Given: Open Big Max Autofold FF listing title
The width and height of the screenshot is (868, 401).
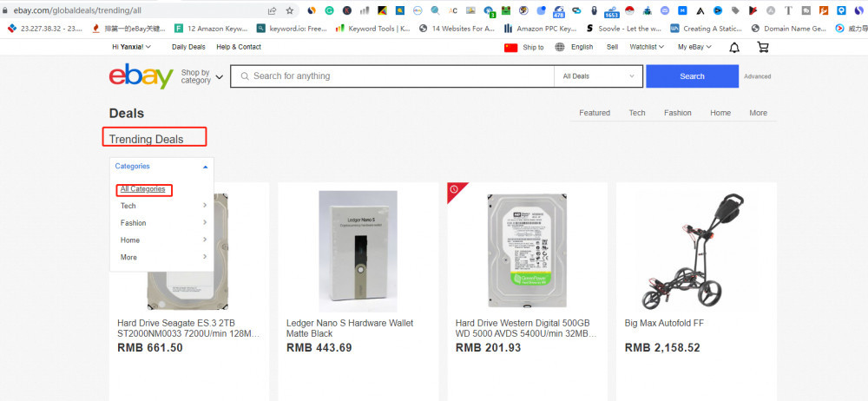Looking at the screenshot, I should coord(664,323).
